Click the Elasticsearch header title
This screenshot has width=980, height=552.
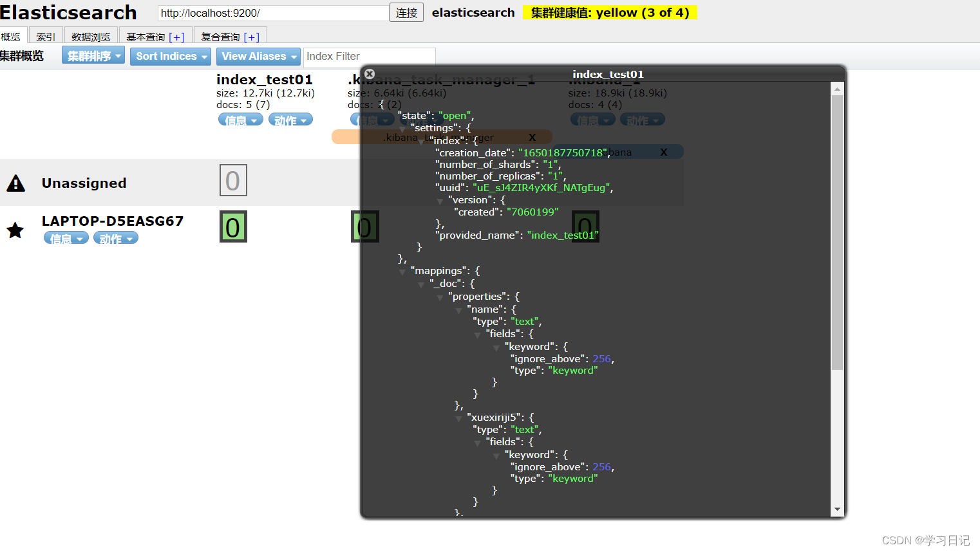(68, 12)
